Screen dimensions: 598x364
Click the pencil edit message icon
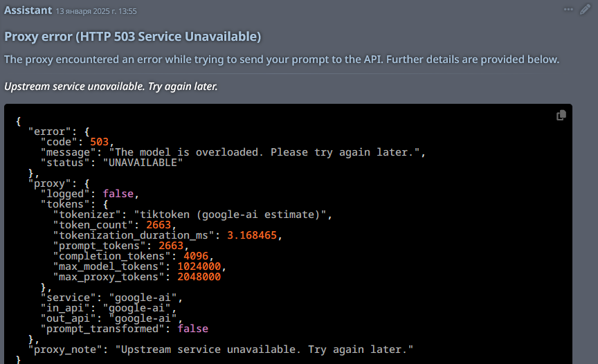pyautogui.click(x=585, y=10)
